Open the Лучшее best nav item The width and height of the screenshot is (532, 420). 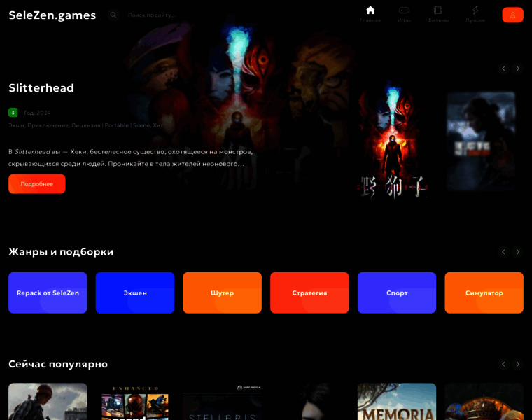pyautogui.click(x=475, y=15)
